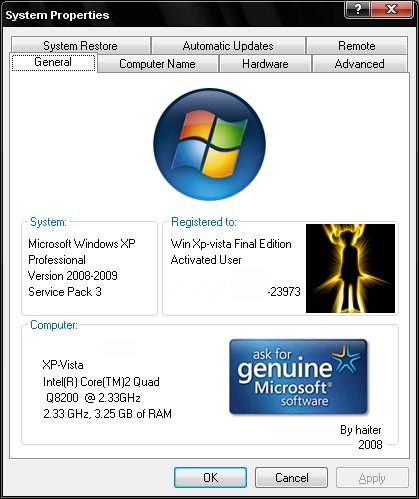Select the General tab
This screenshot has height=499, width=419.
click(53, 62)
